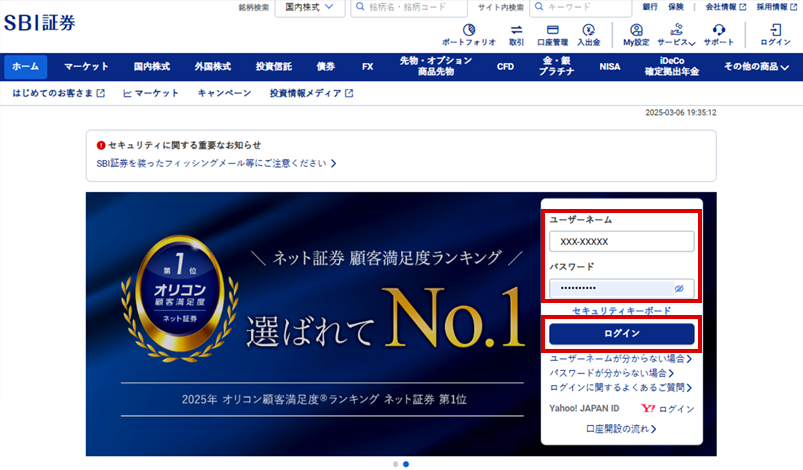803x470 pixels.
Task: Toggle password visibility eye icon
Action: click(x=679, y=288)
